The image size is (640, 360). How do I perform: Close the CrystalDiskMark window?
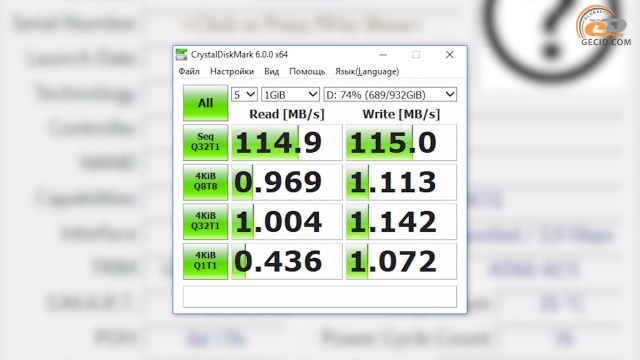coord(449,55)
